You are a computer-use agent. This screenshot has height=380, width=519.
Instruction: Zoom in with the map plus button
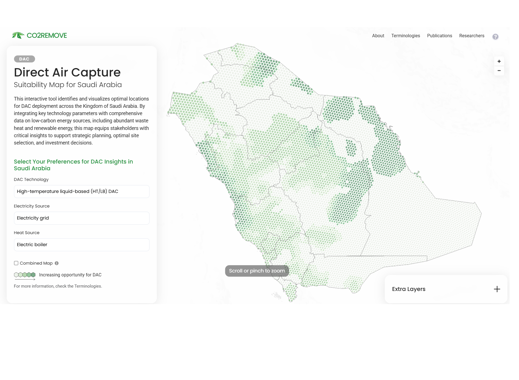499,61
